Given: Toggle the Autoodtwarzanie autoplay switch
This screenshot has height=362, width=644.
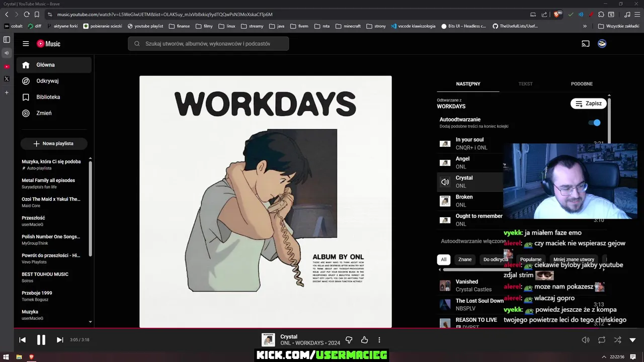Looking at the screenshot, I should pyautogui.click(x=595, y=123).
